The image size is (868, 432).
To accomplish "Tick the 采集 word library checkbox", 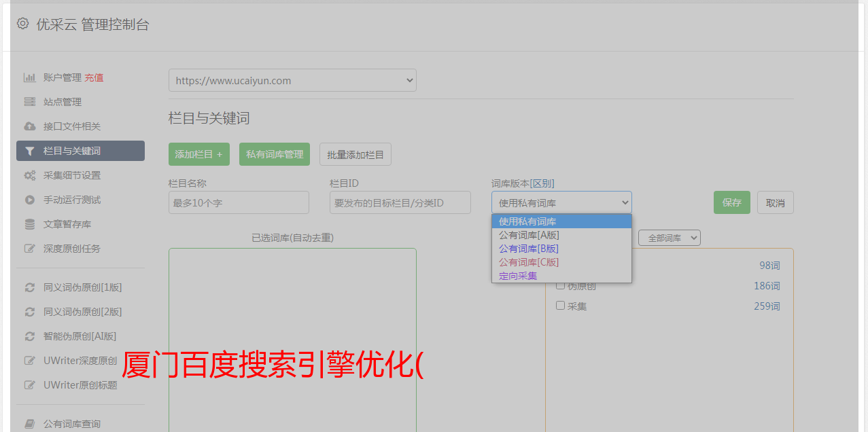I will pyautogui.click(x=561, y=306).
